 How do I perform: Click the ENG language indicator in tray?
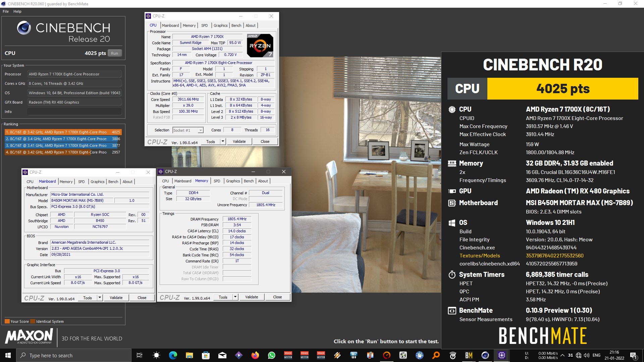click(596, 355)
